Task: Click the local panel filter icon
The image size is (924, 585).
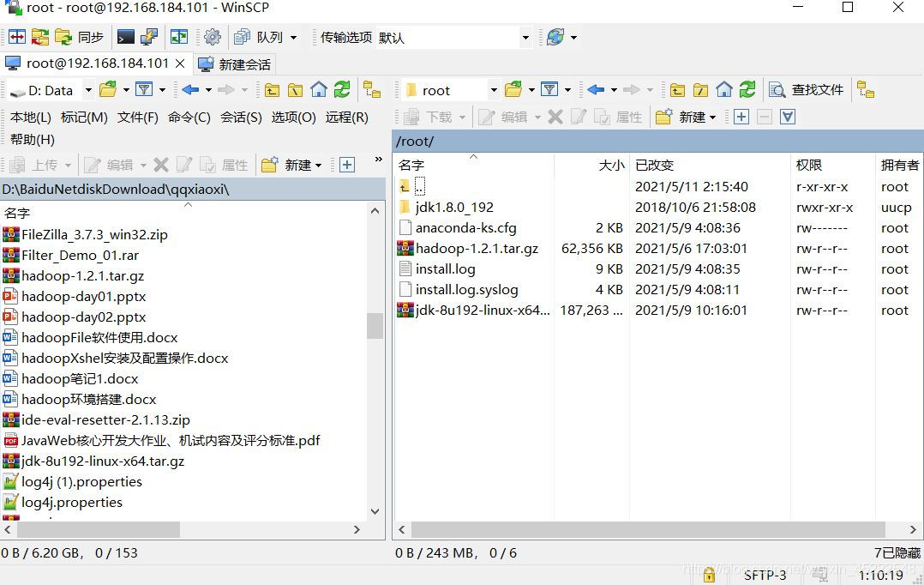Action: (144, 89)
